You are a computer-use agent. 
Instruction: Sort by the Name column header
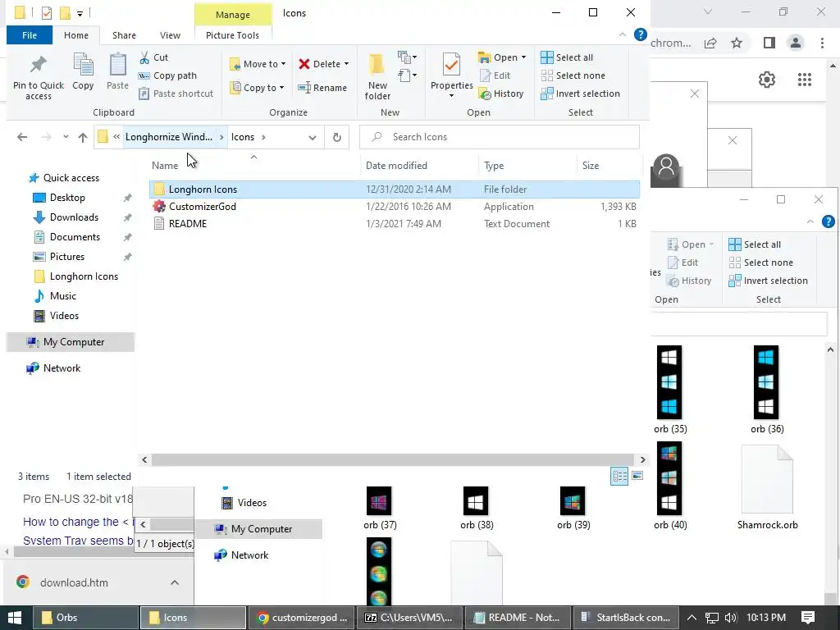[164, 166]
